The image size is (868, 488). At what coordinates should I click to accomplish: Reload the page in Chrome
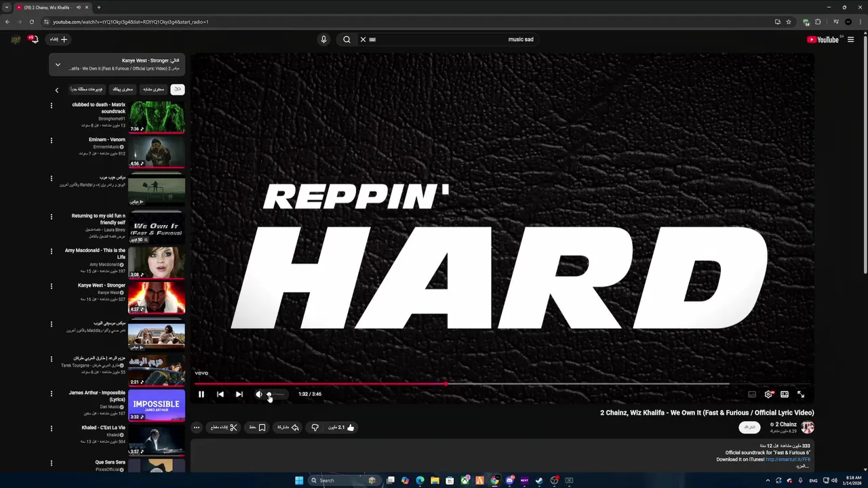(x=31, y=22)
